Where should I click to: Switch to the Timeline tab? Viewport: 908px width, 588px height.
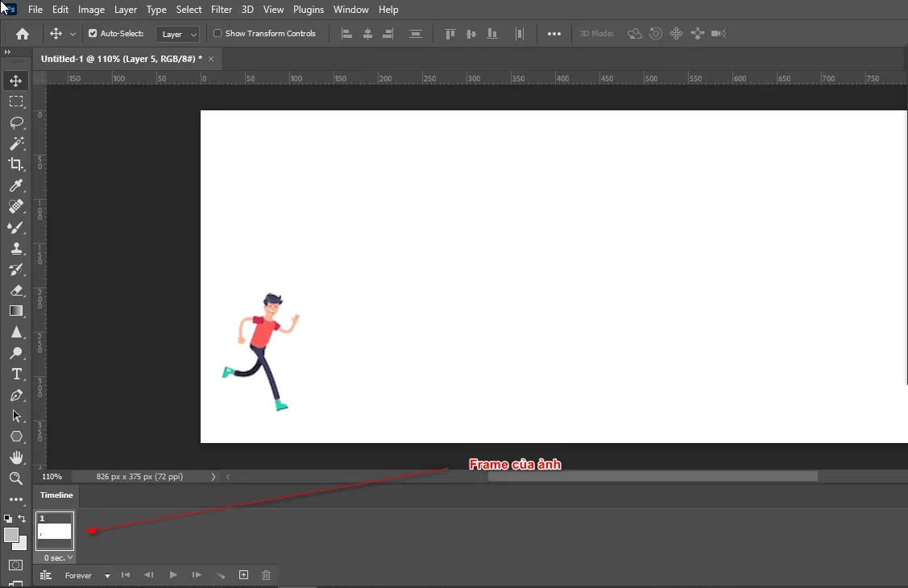tap(56, 495)
